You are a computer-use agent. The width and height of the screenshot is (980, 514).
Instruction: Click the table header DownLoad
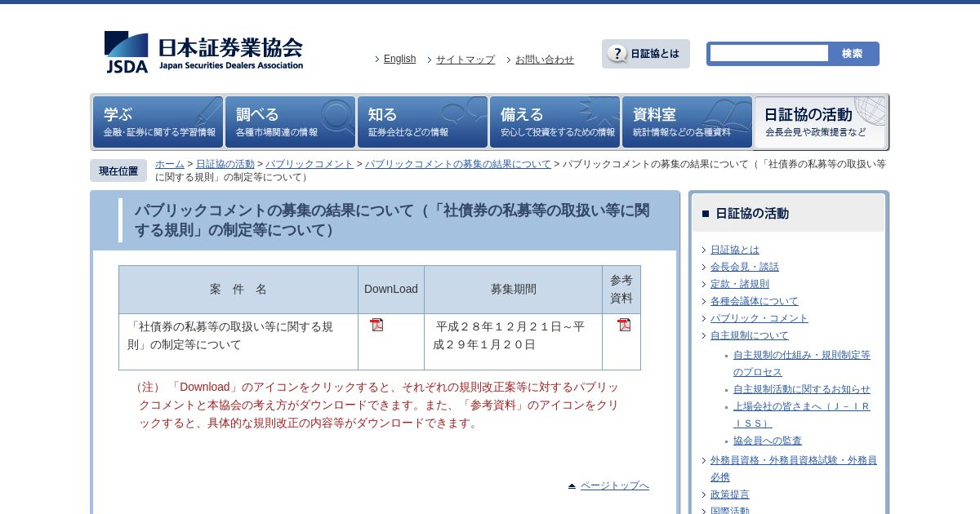coord(391,290)
